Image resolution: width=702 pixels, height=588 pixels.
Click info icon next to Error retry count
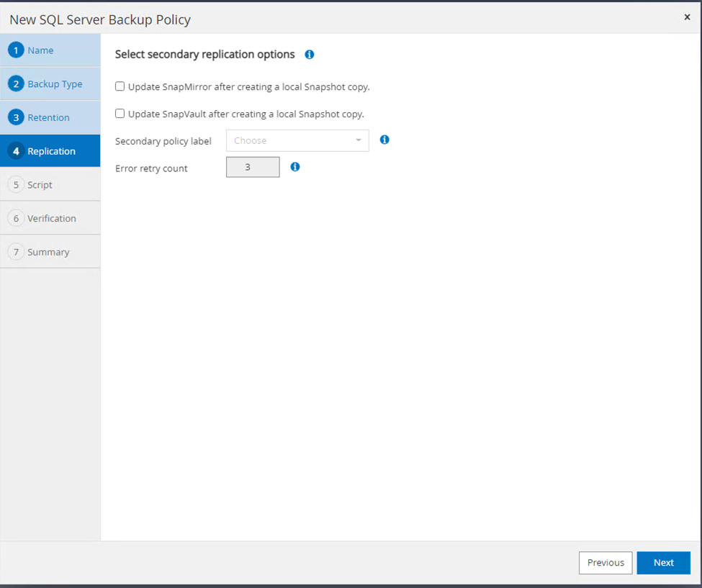pos(294,167)
